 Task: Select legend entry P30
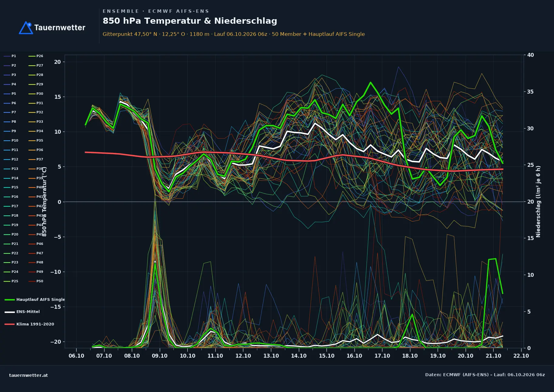(36, 94)
